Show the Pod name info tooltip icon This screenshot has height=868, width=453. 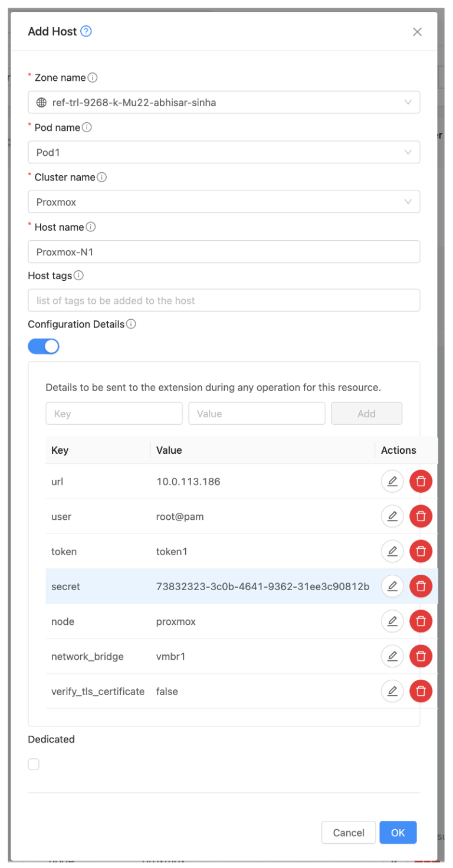point(87,127)
